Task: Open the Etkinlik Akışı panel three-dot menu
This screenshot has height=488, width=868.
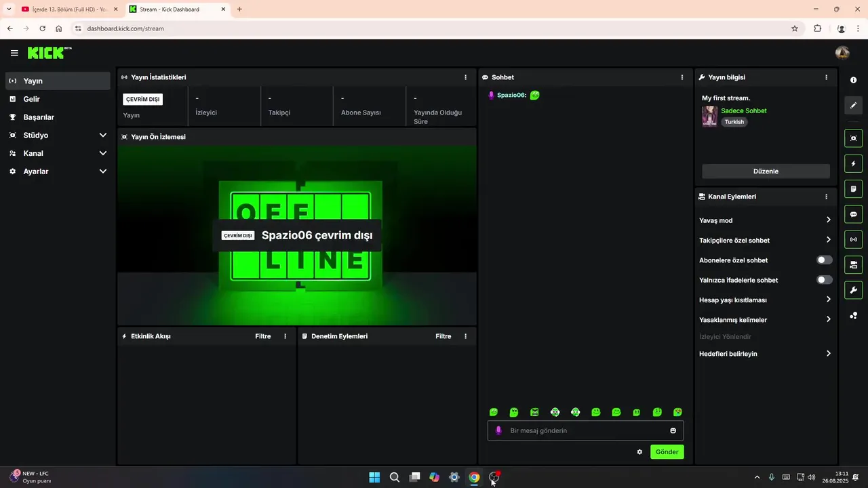Action: [x=285, y=336]
